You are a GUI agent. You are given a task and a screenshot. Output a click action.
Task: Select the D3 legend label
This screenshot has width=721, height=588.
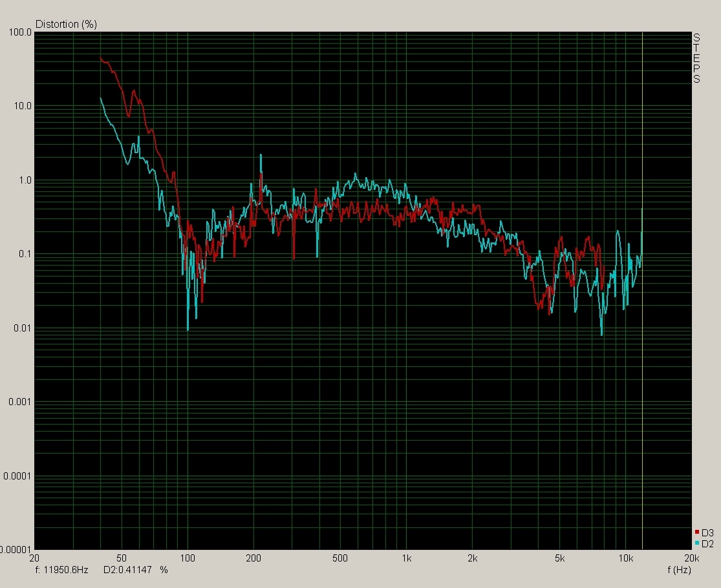[707, 533]
